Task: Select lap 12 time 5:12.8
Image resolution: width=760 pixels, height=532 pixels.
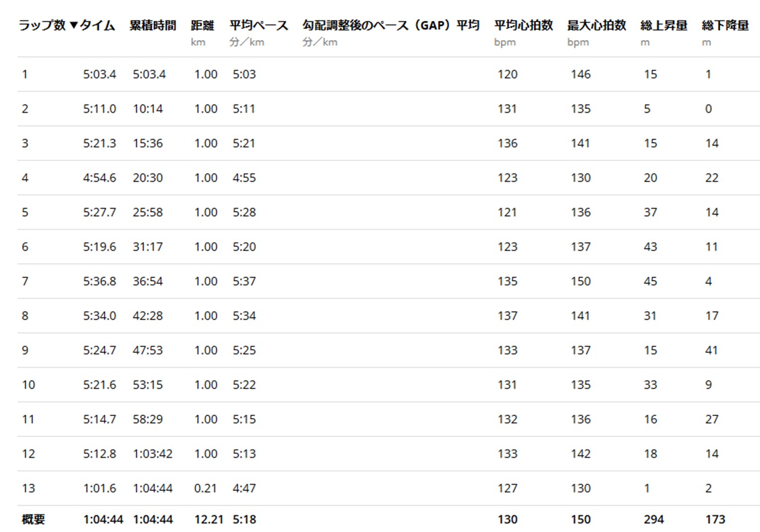Action: (99, 454)
